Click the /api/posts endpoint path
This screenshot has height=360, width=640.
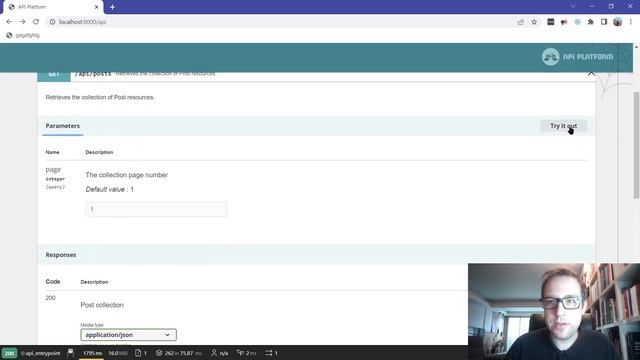coord(93,75)
